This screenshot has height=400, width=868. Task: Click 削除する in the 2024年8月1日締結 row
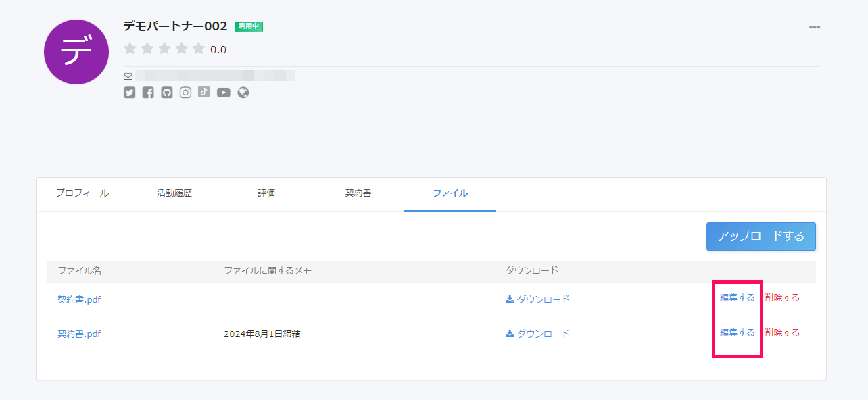(782, 332)
